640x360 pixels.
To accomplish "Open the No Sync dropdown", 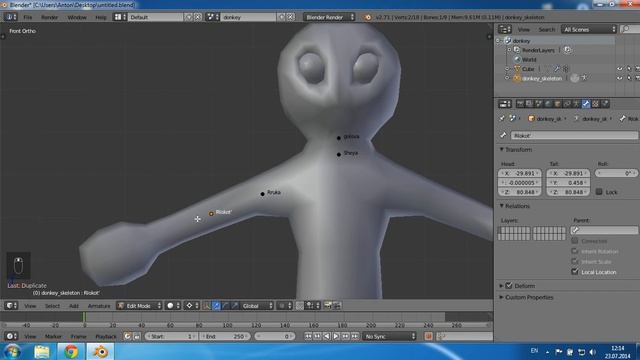I will pyautogui.click(x=390, y=336).
